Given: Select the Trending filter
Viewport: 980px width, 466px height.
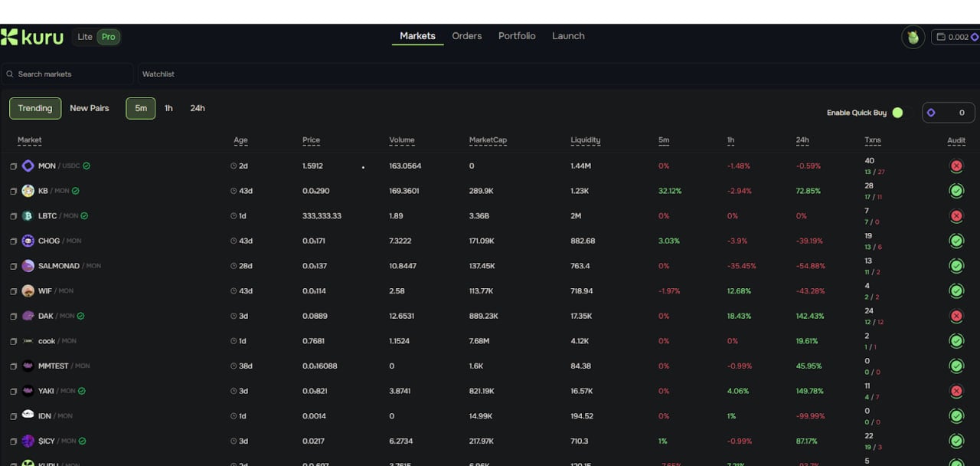Looking at the screenshot, I should click(35, 108).
